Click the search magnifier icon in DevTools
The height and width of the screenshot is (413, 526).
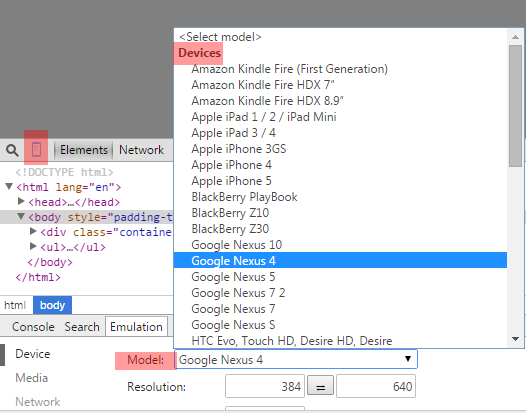pyautogui.click(x=12, y=150)
